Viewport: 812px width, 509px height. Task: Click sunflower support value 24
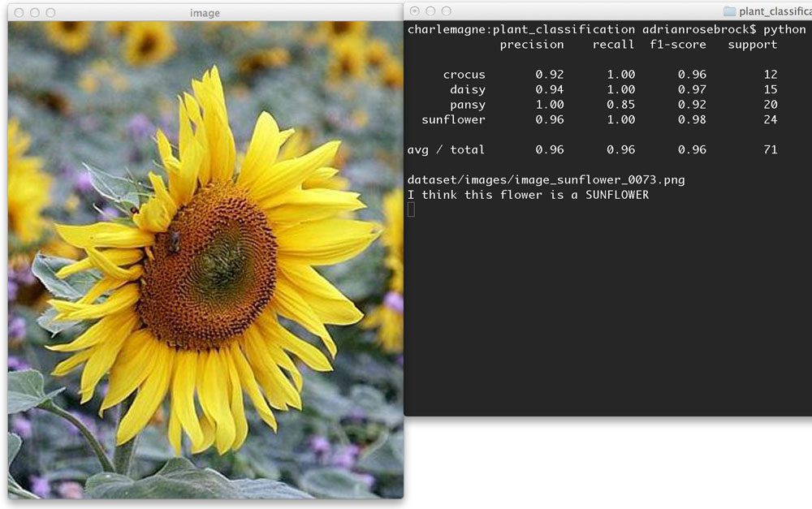pos(771,119)
